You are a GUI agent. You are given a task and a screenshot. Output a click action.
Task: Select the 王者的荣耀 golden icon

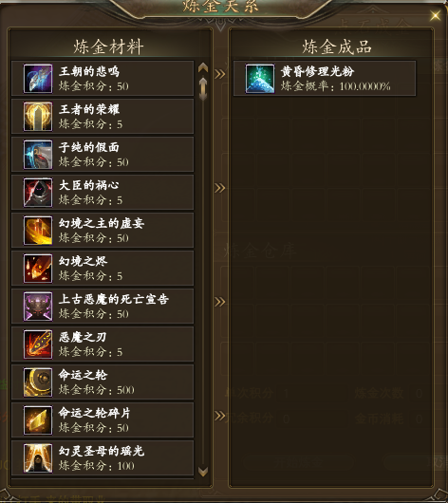pos(38,117)
